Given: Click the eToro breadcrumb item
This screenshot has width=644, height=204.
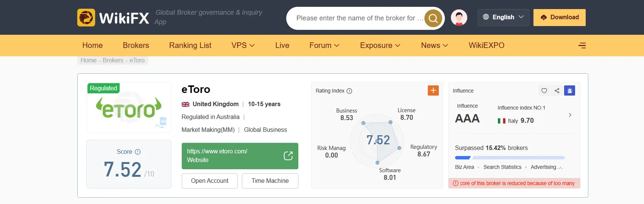Looking at the screenshot, I should point(137,60).
